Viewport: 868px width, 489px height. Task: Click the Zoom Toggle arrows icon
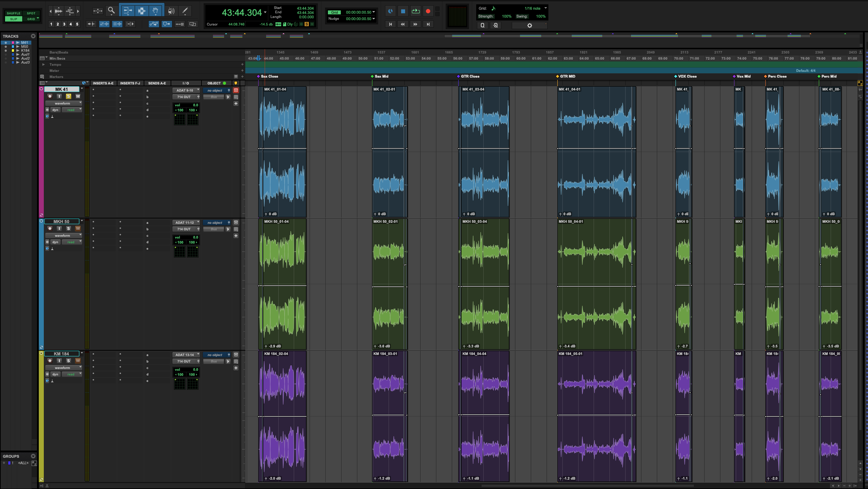point(97,11)
